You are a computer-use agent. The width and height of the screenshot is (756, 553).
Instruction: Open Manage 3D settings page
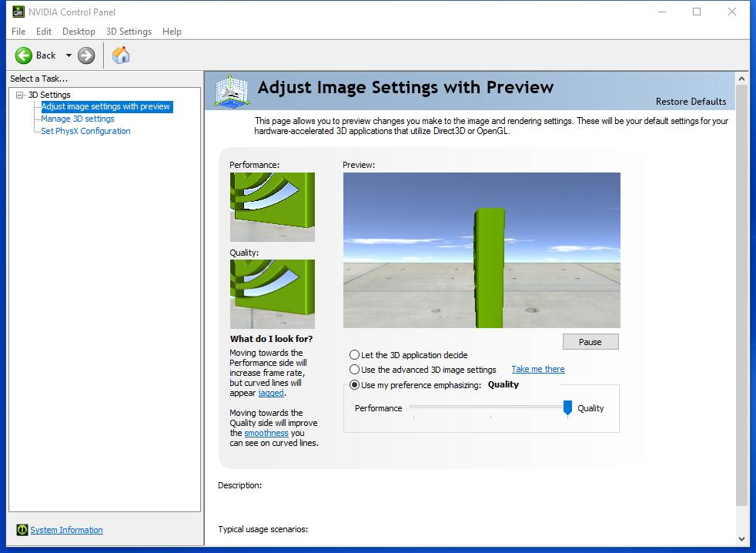(x=78, y=119)
